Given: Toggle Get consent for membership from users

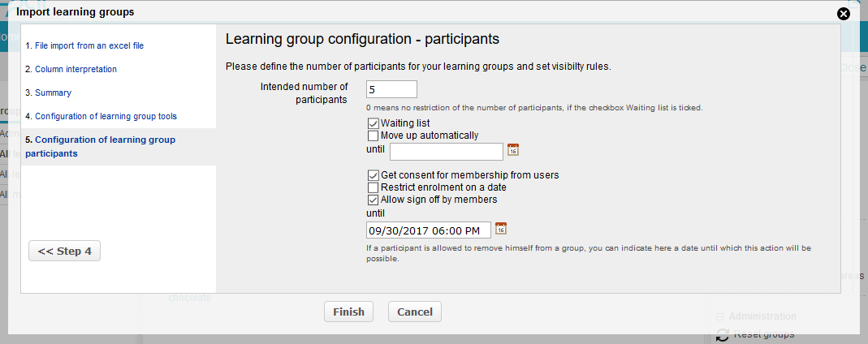Looking at the screenshot, I should (374, 175).
